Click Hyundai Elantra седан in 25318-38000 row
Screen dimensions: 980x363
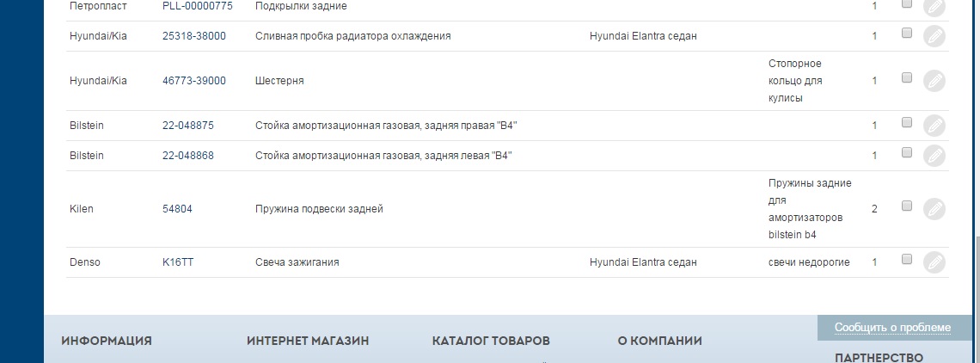click(643, 36)
